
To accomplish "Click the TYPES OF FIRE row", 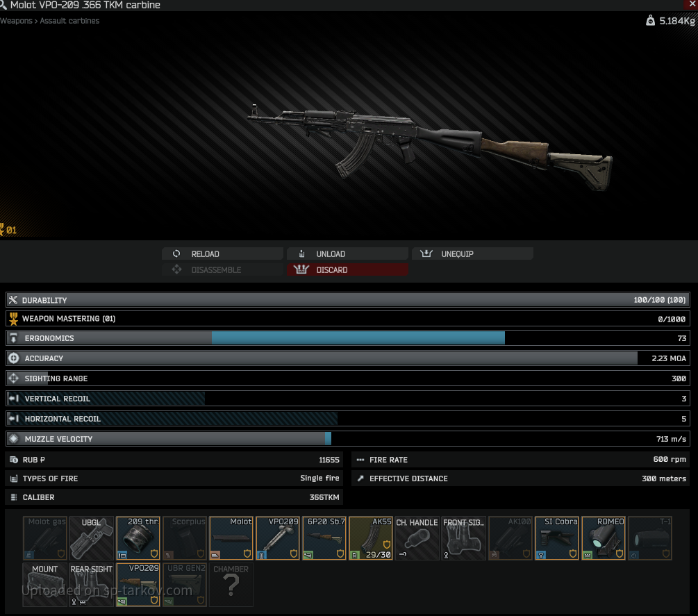I will point(174,478).
